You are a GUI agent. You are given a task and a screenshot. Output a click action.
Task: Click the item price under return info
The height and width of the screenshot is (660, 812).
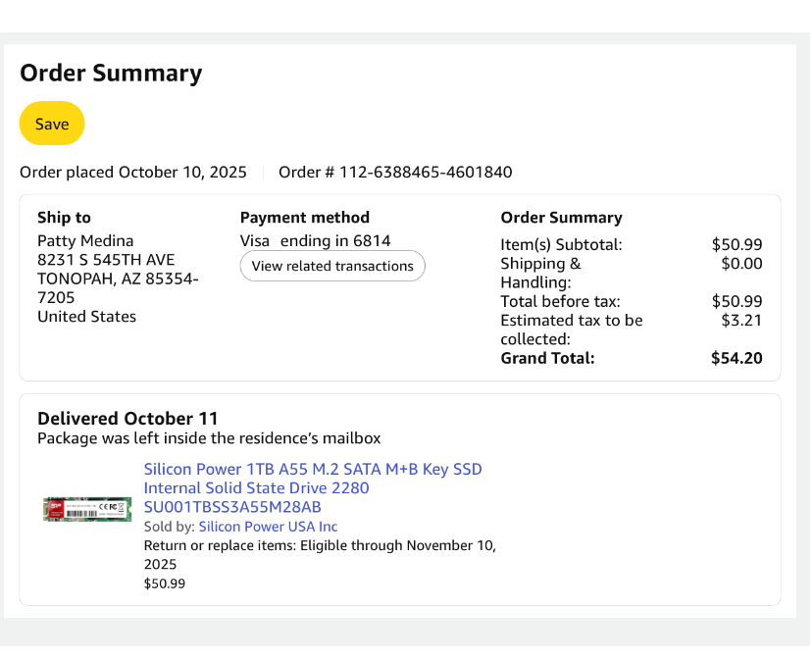165,584
